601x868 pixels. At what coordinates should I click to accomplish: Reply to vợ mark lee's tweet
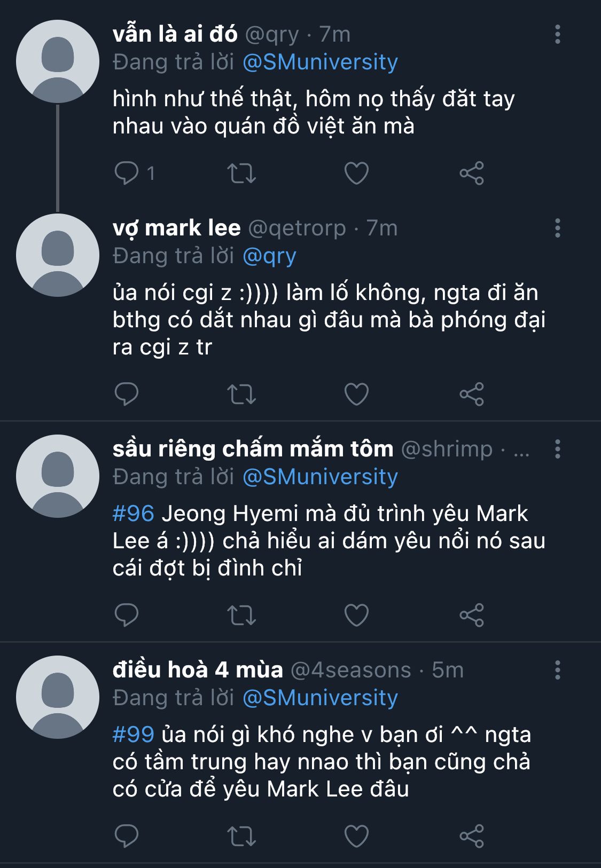pyautogui.click(x=127, y=394)
